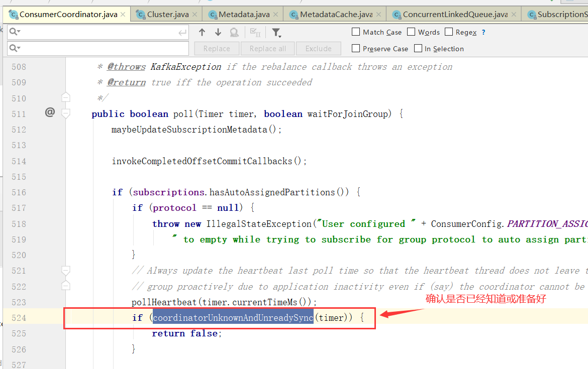Screen dimensions: 588x369
Task: Open the search filter funnel dropdown
Action: [276, 33]
